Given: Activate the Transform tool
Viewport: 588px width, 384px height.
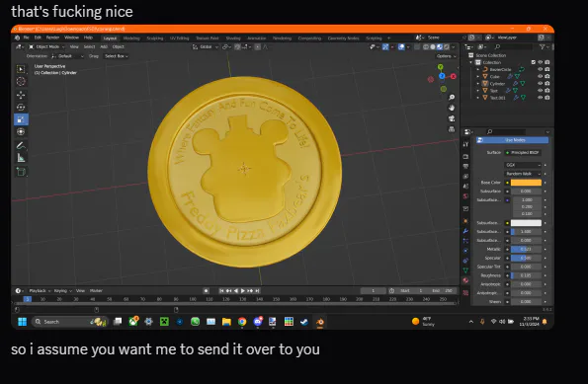Looking at the screenshot, I should pos(21,132).
